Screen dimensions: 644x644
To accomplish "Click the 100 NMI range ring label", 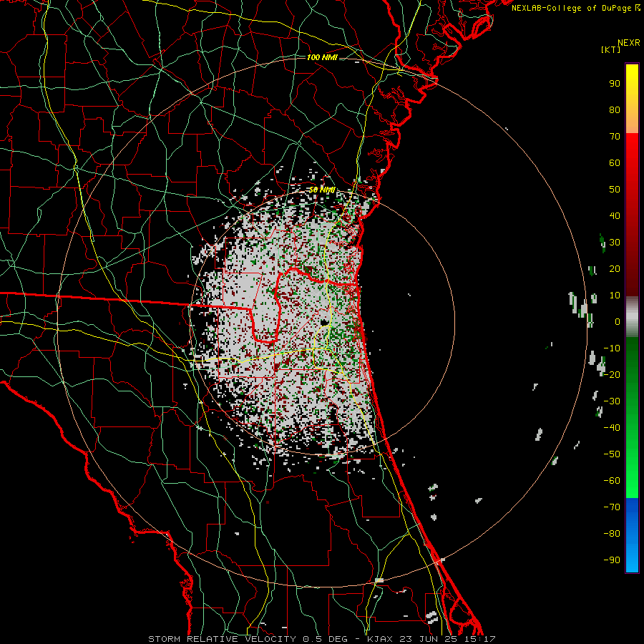I will [x=322, y=57].
